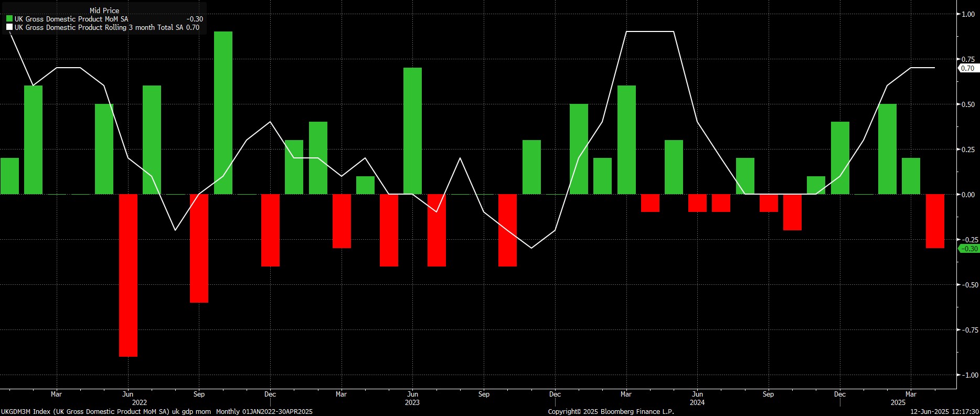Click the 2024 year label on the x-axis
This screenshot has height=416, width=980.
pyautogui.click(x=697, y=403)
